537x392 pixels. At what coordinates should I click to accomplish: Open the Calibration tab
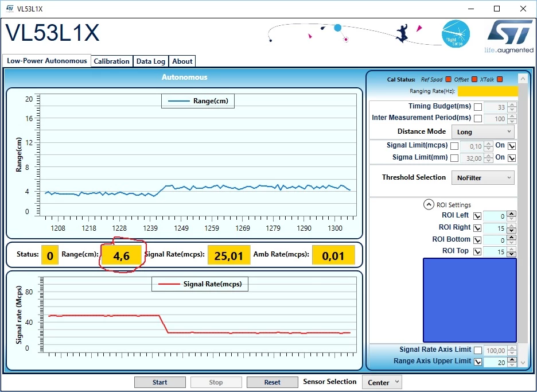click(112, 61)
